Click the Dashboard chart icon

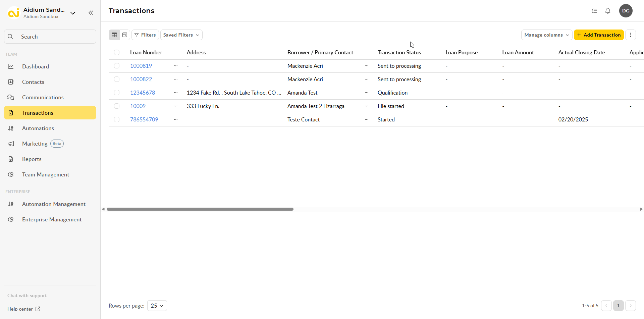(11, 66)
